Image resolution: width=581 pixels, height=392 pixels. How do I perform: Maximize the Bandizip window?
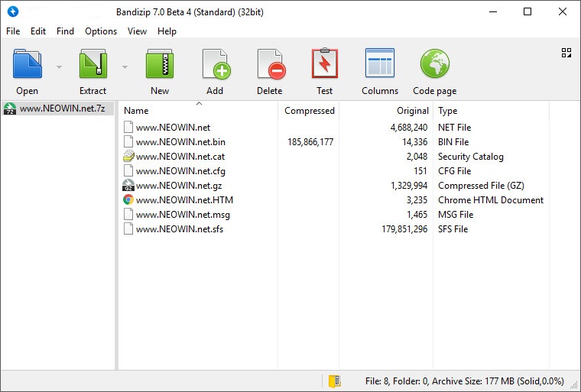coord(527,12)
